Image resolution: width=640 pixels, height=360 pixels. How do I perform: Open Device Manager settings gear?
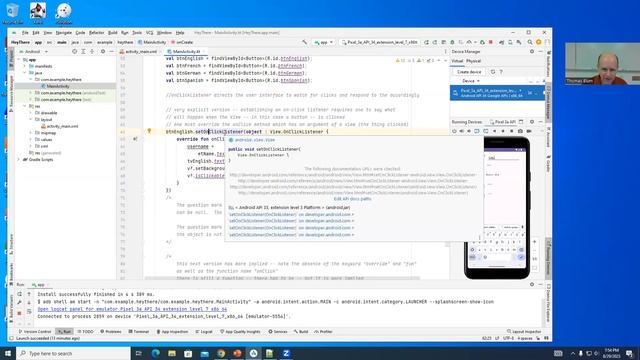pyautogui.click(x=532, y=52)
